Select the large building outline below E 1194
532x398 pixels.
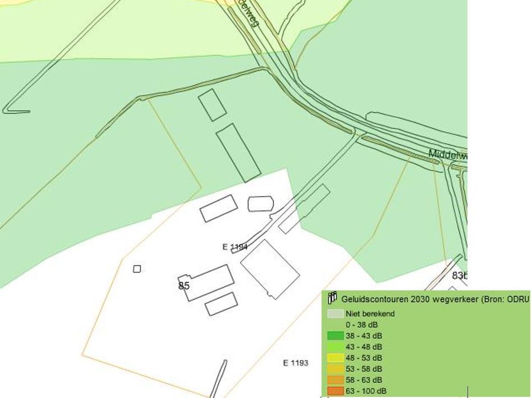270,270
